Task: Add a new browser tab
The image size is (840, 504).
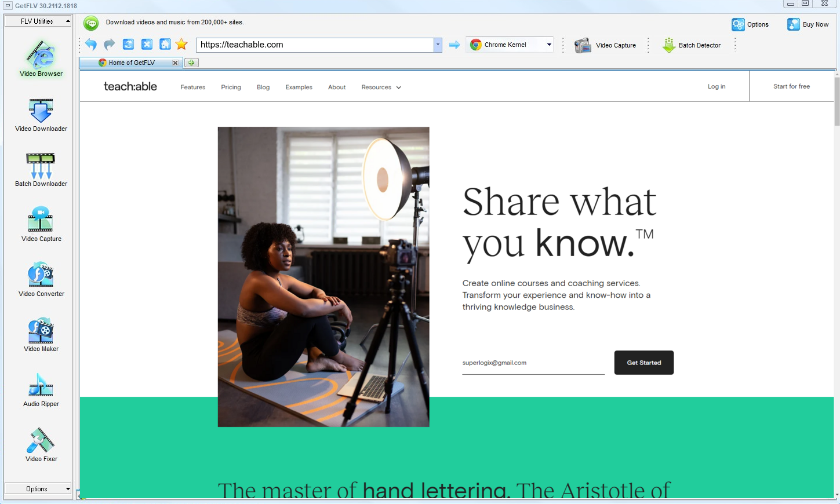Action: point(191,63)
